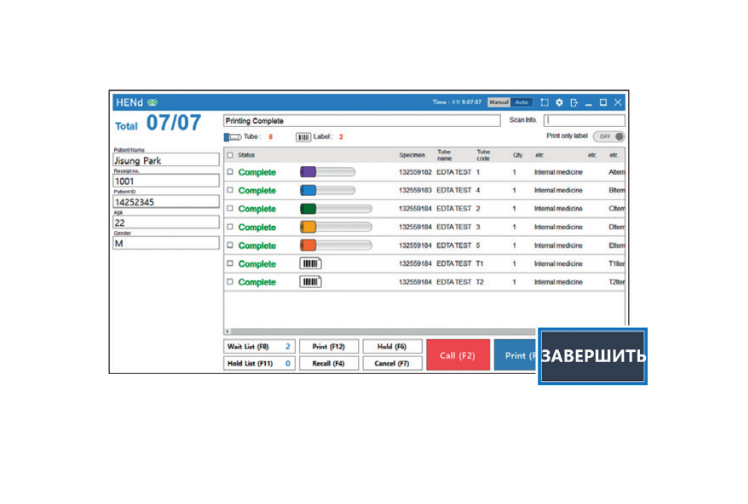Click the Recall (F4) button
The width and height of the screenshot is (748, 504).
tap(329, 363)
